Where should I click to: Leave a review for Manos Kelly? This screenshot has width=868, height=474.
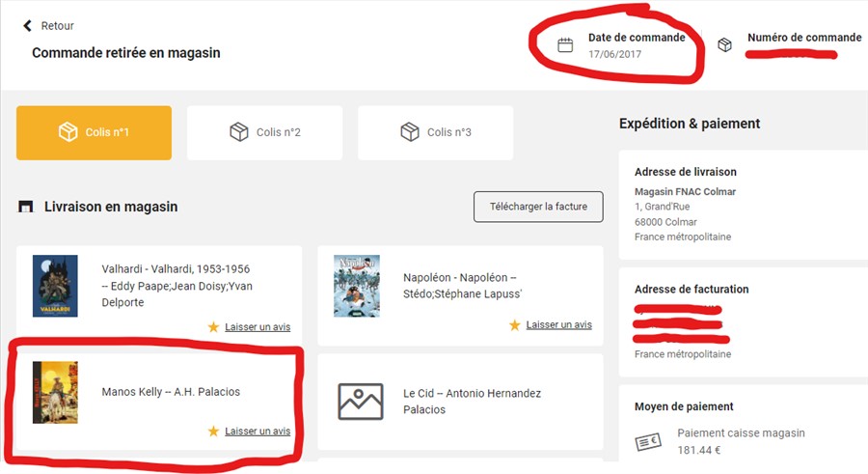coord(257,432)
